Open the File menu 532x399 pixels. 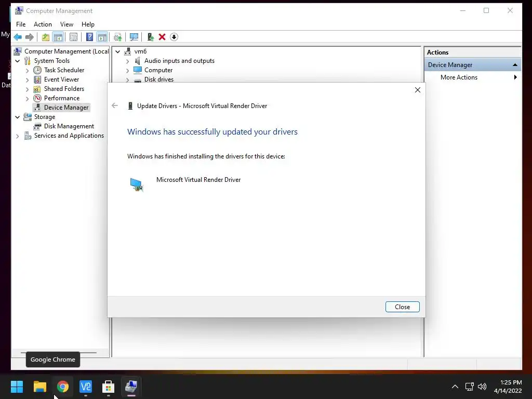click(x=21, y=24)
